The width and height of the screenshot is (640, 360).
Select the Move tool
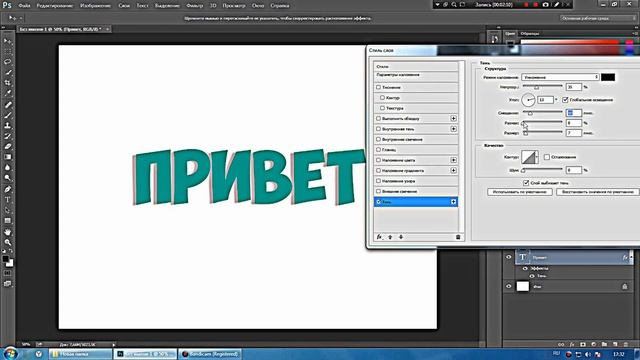(7, 41)
